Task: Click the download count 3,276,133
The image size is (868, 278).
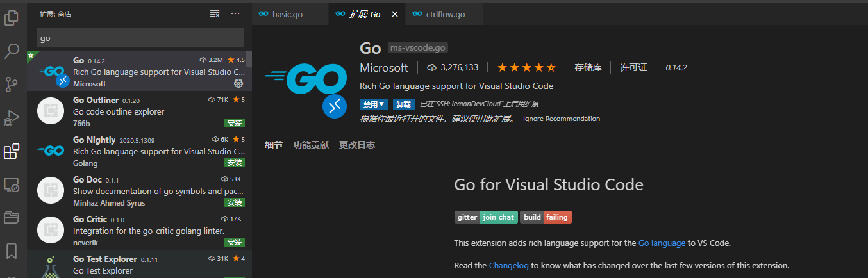Action: click(452, 67)
